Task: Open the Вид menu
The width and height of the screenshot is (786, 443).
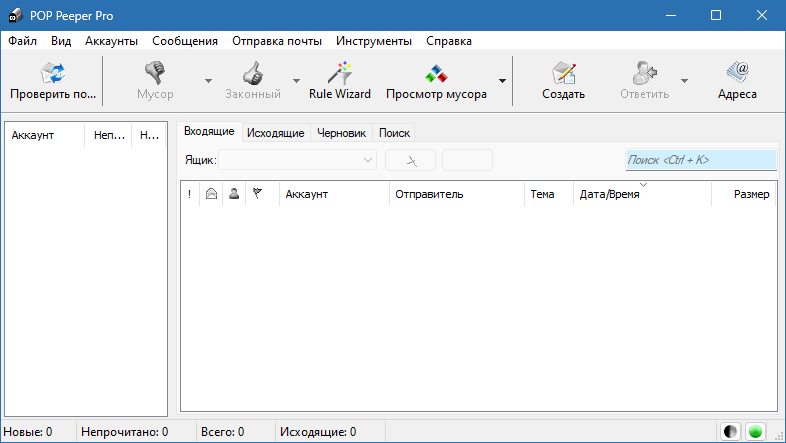Action: click(x=61, y=41)
